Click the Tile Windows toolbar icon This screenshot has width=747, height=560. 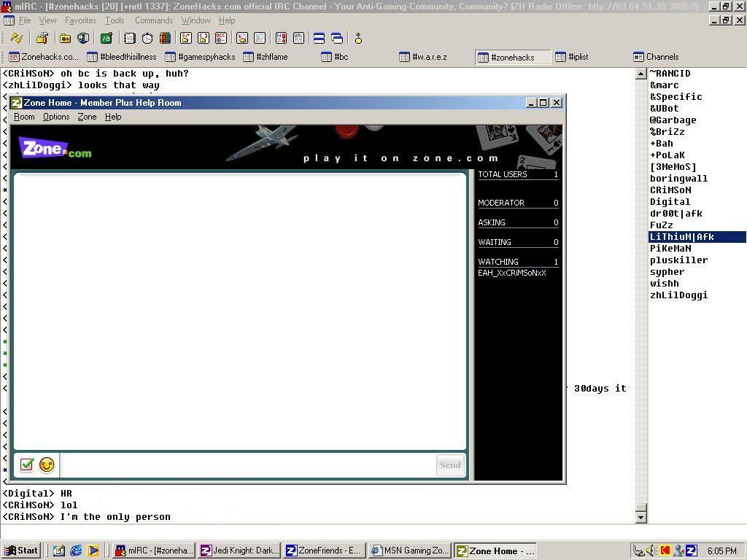click(x=320, y=38)
